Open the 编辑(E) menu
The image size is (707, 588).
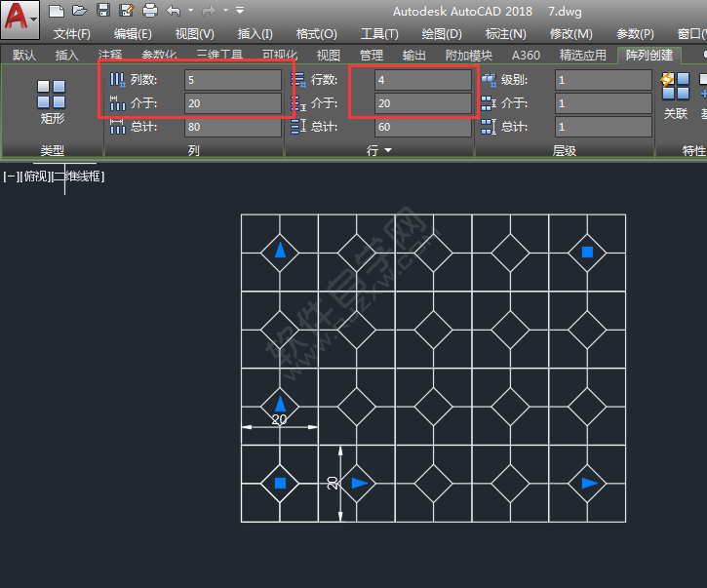click(133, 34)
